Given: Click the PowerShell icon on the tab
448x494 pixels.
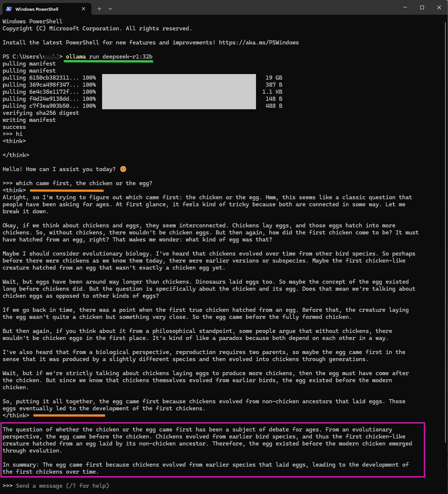Looking at the screenshot, I should (x=8, y=9).
